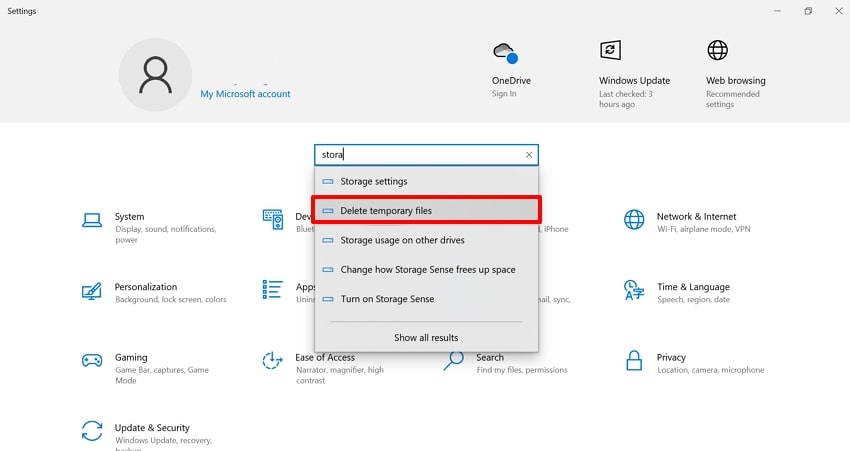Open the System settings icon
This screenshot has width=850, height=451.
point(92,220)
